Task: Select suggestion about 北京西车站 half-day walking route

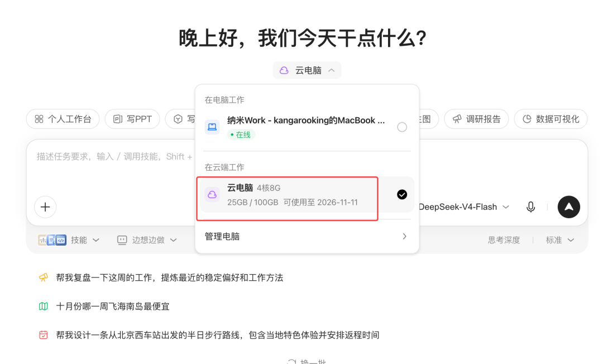Action: [x=218, y=335]
